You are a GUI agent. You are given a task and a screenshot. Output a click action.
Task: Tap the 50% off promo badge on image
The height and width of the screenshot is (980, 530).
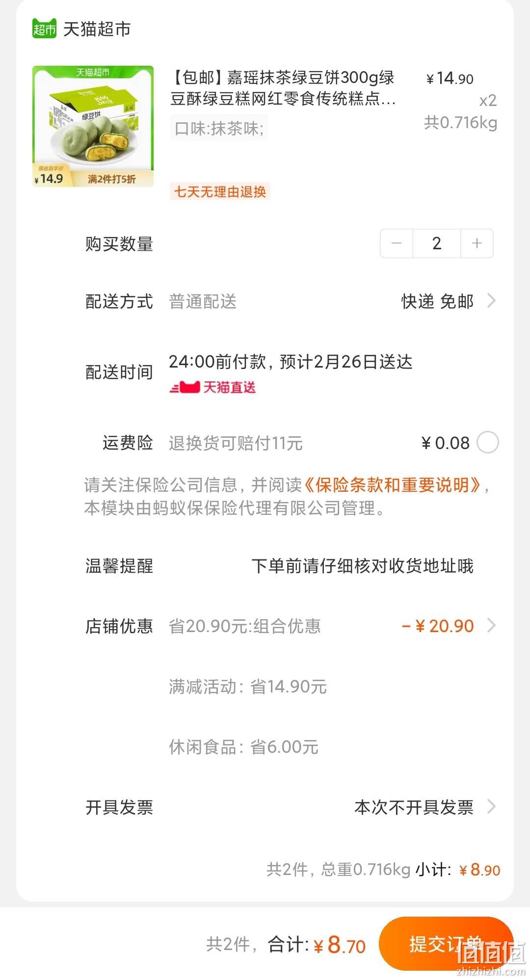pyautogui.click(x=111, y=179)
